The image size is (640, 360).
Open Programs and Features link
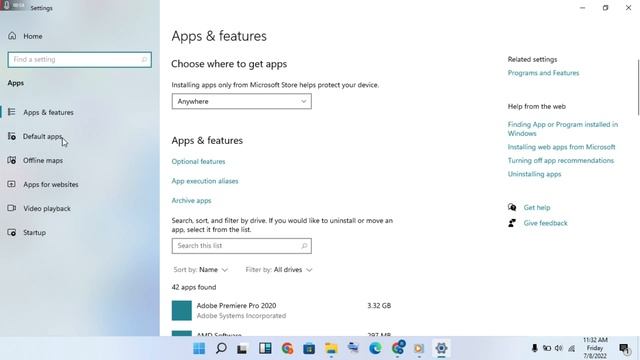click(543, 73)
